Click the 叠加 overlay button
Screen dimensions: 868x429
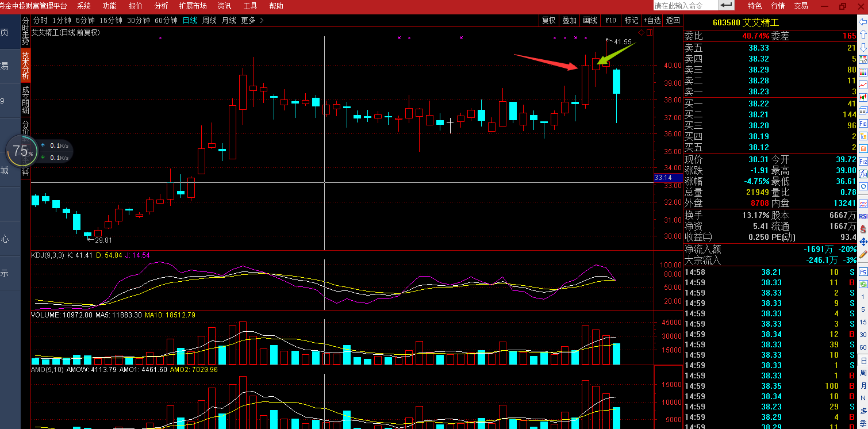(x=570, y=20)
